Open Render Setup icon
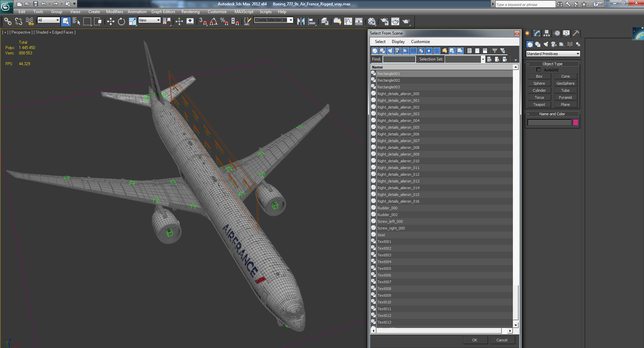 [x=385, y=21]
